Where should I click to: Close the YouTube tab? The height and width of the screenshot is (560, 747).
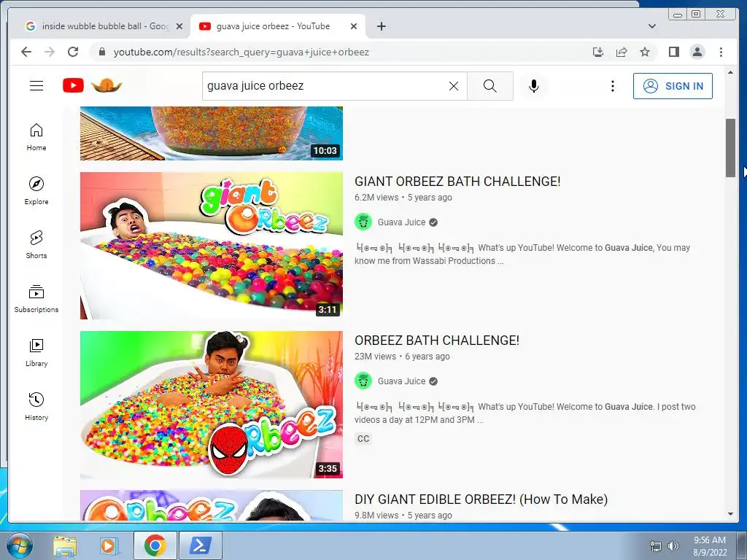354,26
